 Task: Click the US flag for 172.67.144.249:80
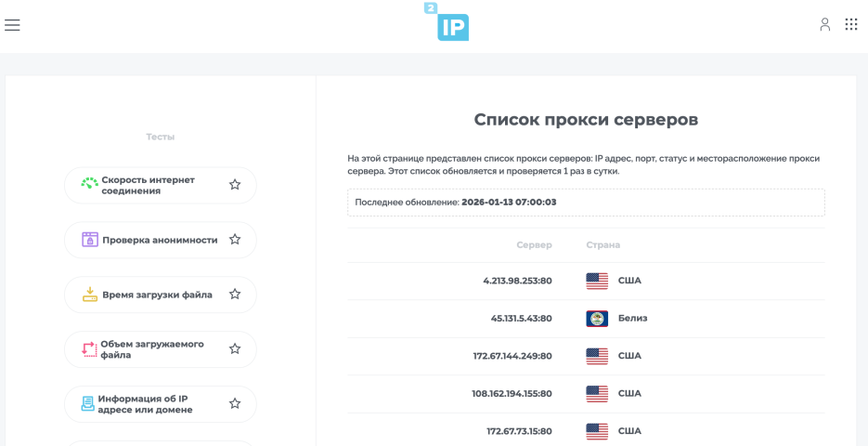point(597,356)
